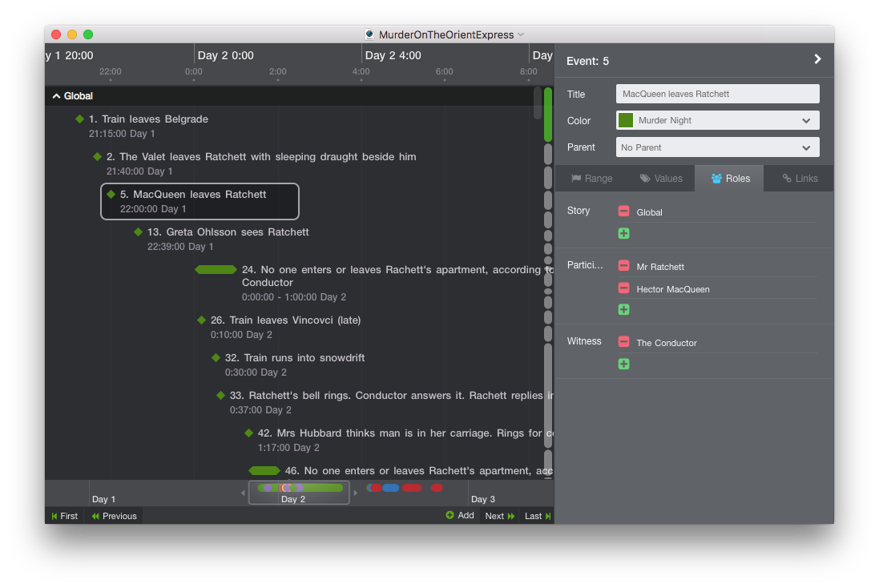Click marker for Train runs into snowdrift
The height and width of the screenshot is (588, 879).
[216, 357]
